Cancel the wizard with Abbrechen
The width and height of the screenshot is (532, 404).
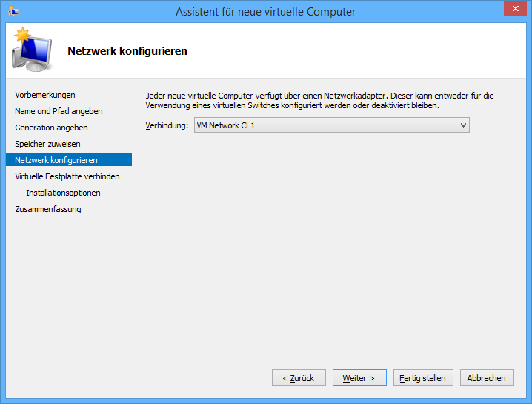(x=487, y=378)
